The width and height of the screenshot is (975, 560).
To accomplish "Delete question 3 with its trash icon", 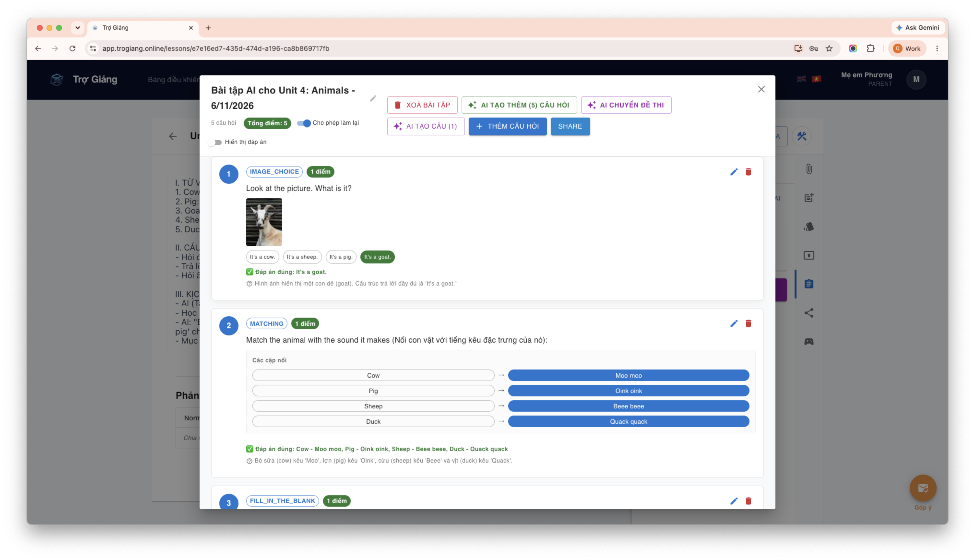I will point(748,501).
